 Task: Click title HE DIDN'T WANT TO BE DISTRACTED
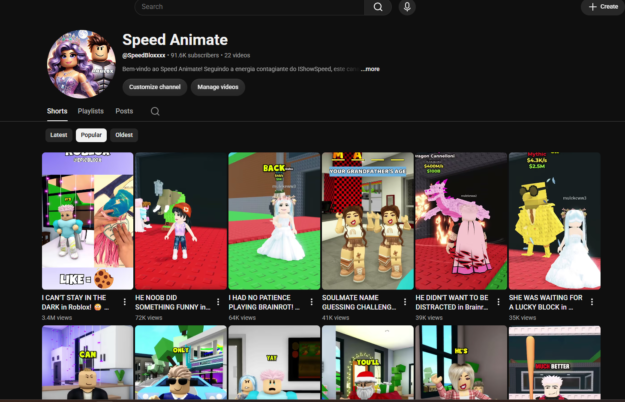[452, 302]
